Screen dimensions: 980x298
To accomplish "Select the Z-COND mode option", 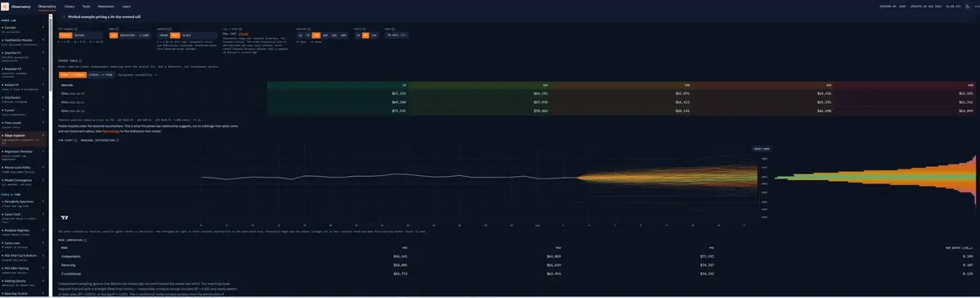I will tap(144, 36).
